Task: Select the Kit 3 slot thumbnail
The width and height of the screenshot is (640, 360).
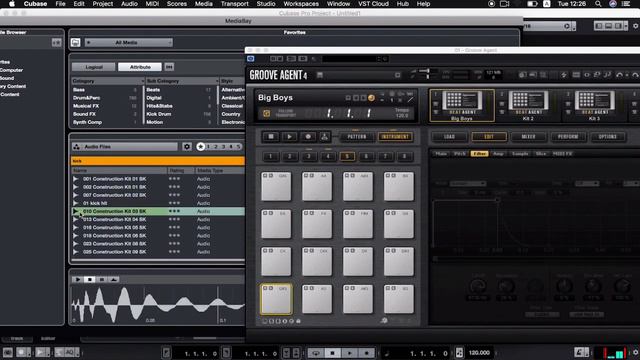Action: click(594, 106)
